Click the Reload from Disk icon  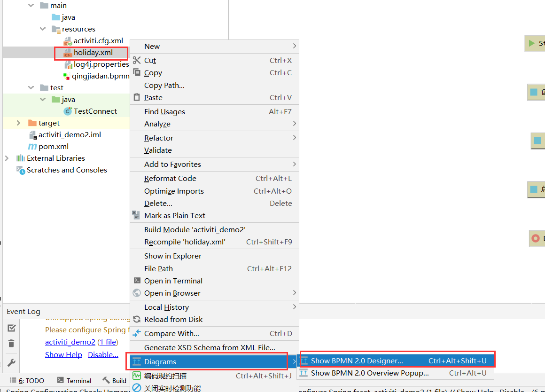click(x=137, y=319)
